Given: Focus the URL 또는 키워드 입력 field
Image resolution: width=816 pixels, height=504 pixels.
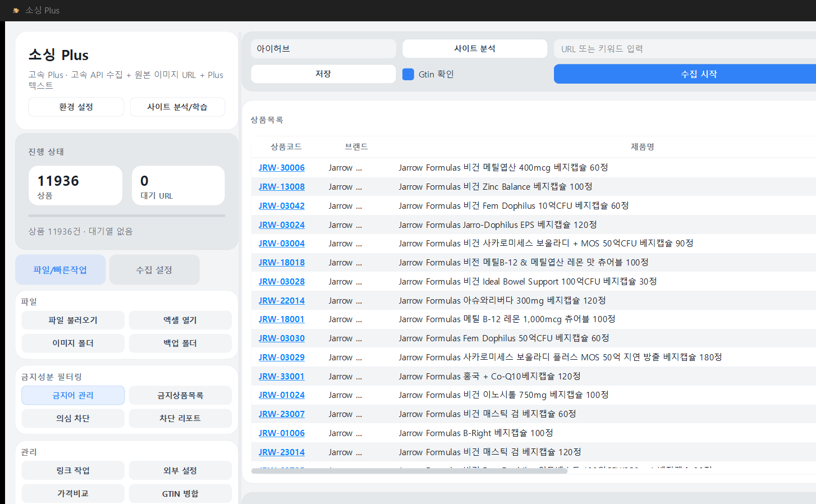Looking at the screenshot, I should click(x=685, y=49).
